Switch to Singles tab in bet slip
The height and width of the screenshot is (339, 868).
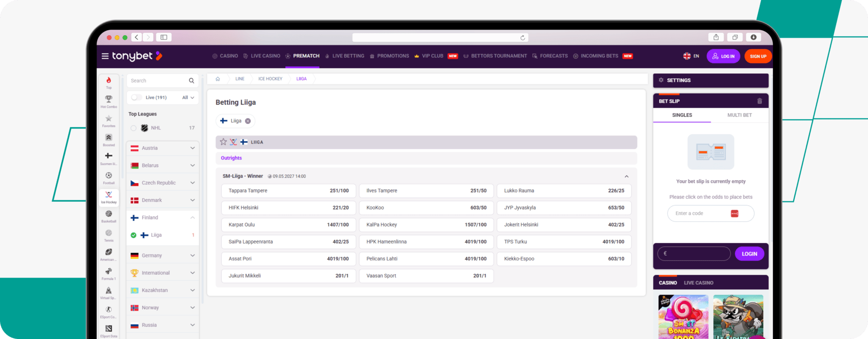(682, 115)
